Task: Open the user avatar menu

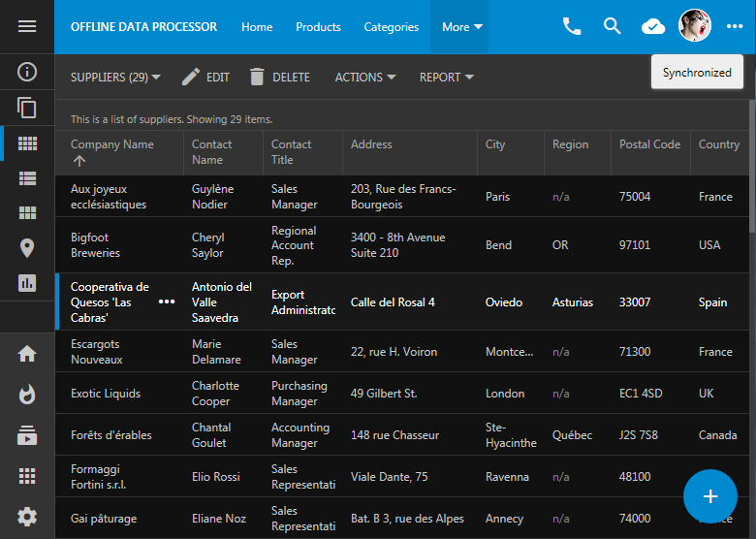Action: pyautogui.click(x=694, y=25)
